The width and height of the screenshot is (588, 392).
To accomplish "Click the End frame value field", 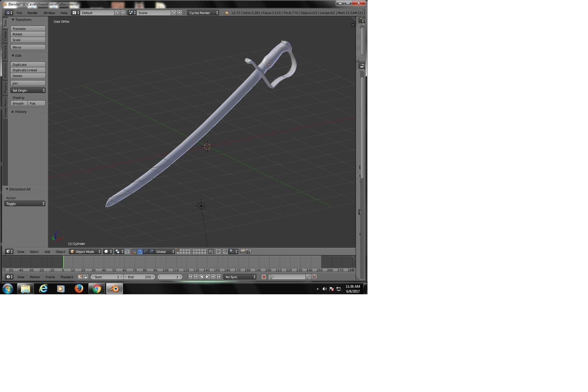I will click(140, 277).
